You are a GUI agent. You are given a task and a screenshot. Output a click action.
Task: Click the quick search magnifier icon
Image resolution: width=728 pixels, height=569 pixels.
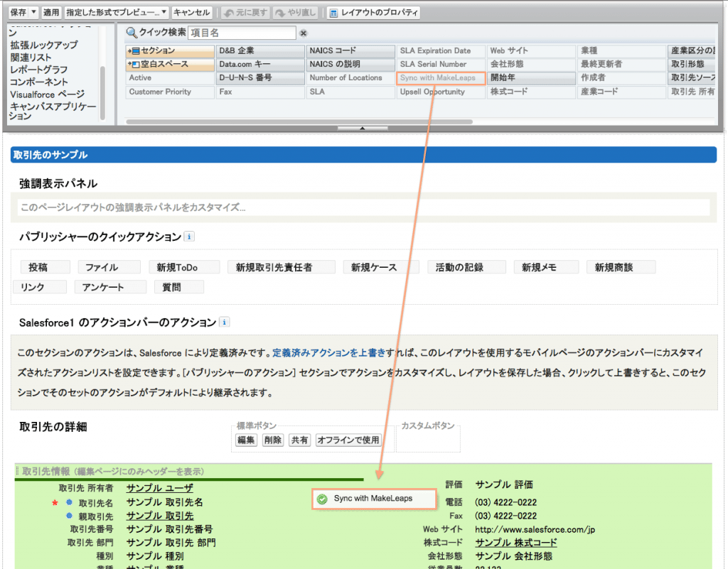pyautogui.click(x=132, y=33)
